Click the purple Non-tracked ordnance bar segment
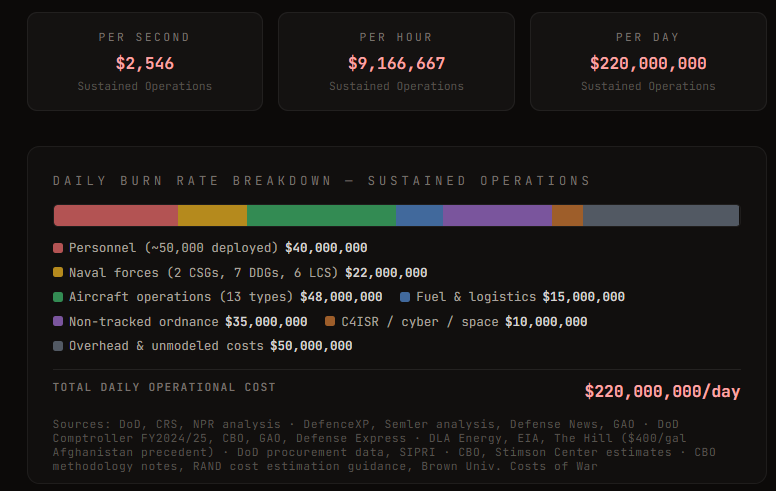 click(x=497, y=215)
